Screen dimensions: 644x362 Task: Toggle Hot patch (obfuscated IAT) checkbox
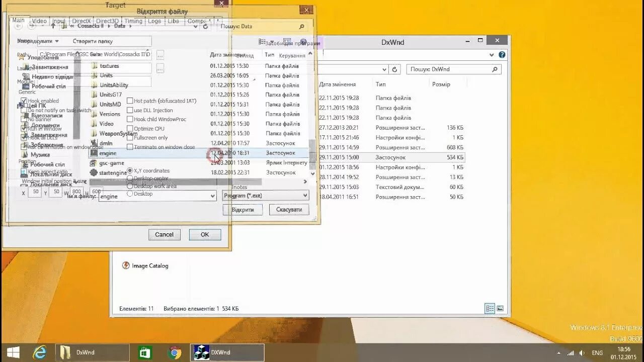pyautogui.click(x=130, y=101)
